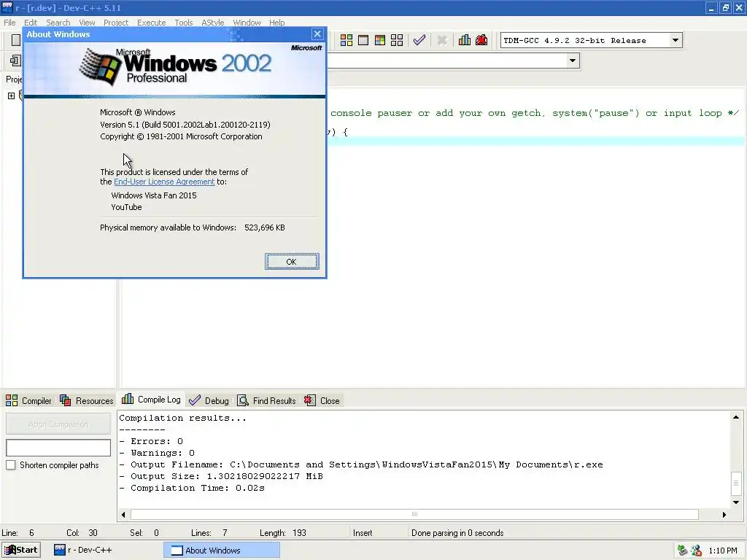Switch to the Compiler tab
Screen dimensions: 747x560
(x=28, y=400)
